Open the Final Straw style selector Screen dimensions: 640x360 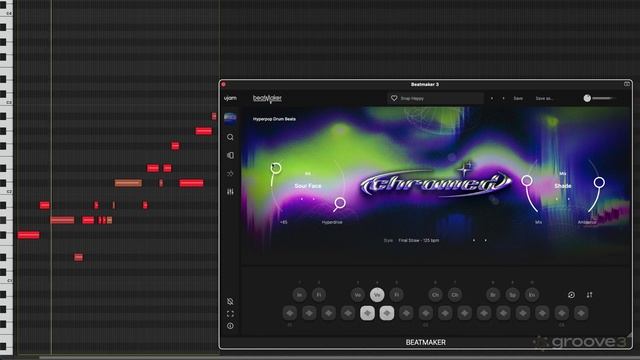(x=419, y=240)
